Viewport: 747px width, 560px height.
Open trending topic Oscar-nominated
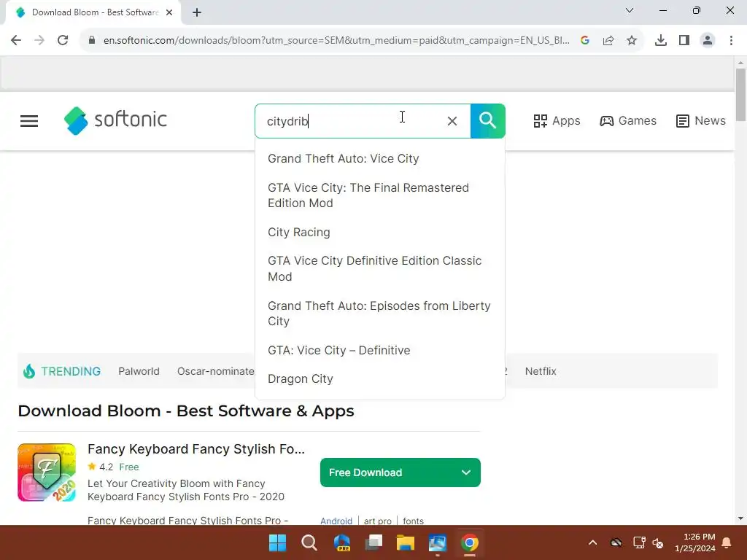[216, 371]
